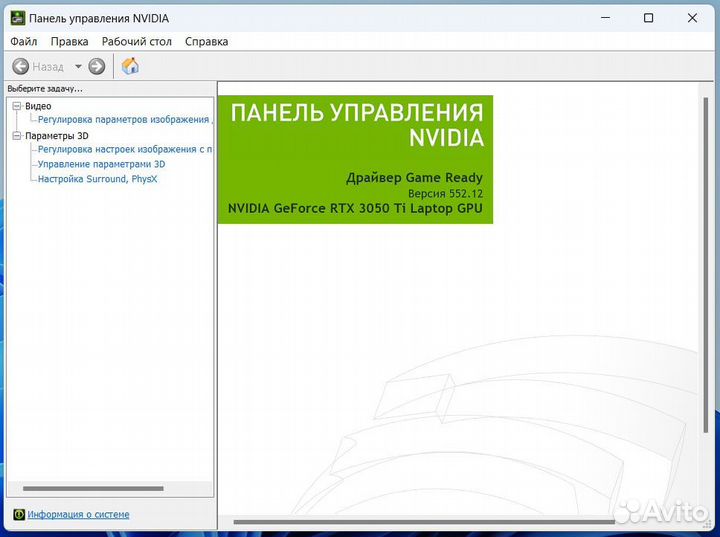Open Информация о системе link
Image resolution: width=720 pixels, height=537 pixels.
[x=78, y=514]
